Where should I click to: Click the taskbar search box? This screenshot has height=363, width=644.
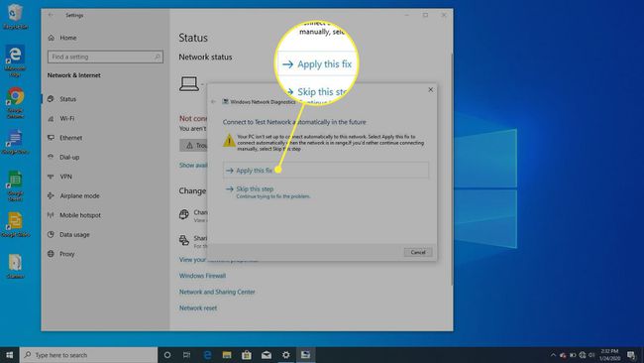[x=89, y=355]
